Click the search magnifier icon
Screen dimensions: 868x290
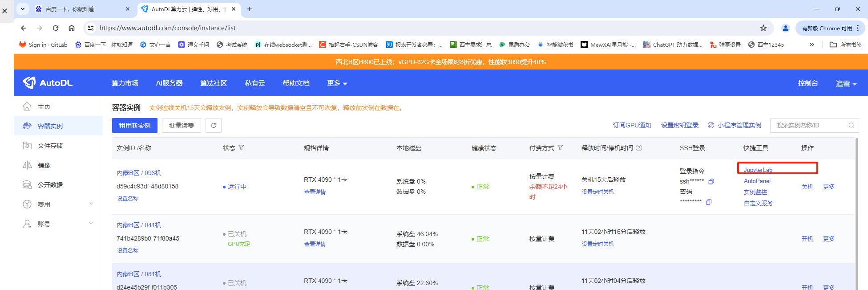(x=851, y=126)
